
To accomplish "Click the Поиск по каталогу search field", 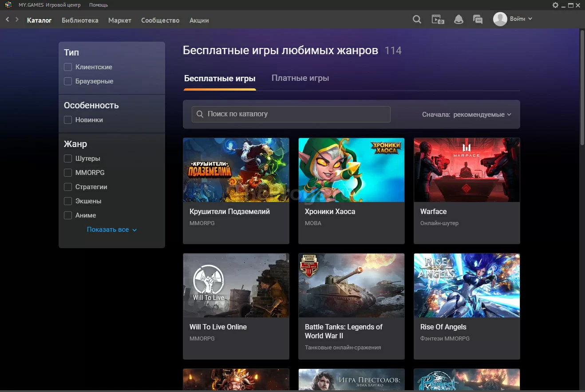I will pos(291,114).
